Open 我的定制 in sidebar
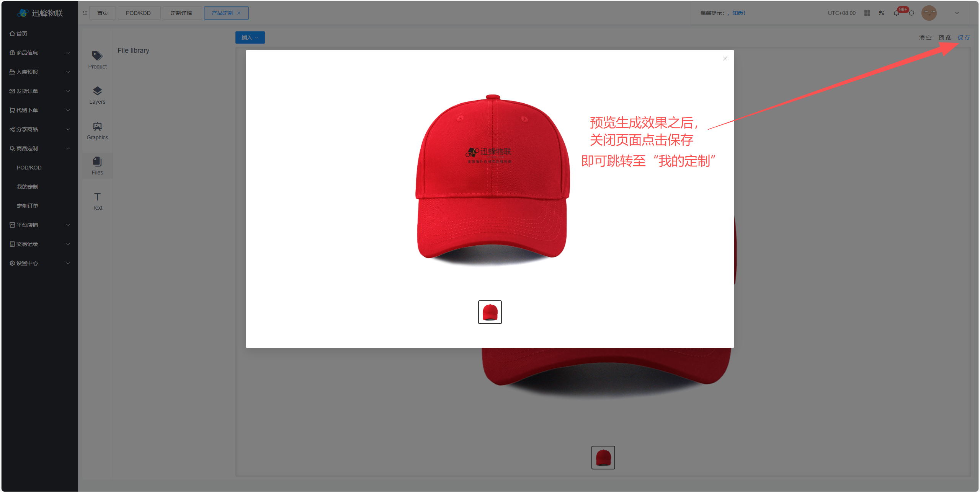 (28, 187)
